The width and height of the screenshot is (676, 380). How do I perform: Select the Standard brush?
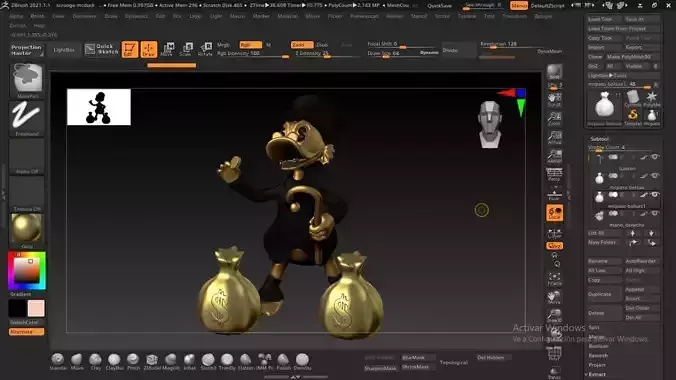58,361
